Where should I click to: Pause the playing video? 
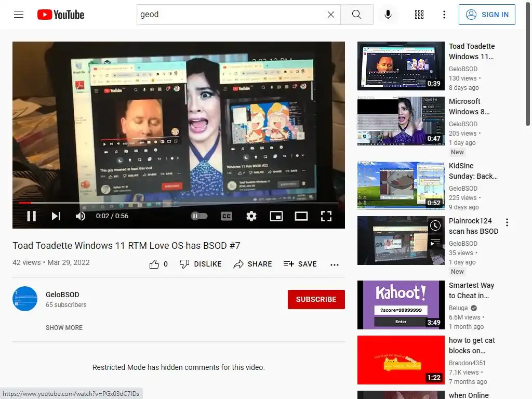pos(32,216)
